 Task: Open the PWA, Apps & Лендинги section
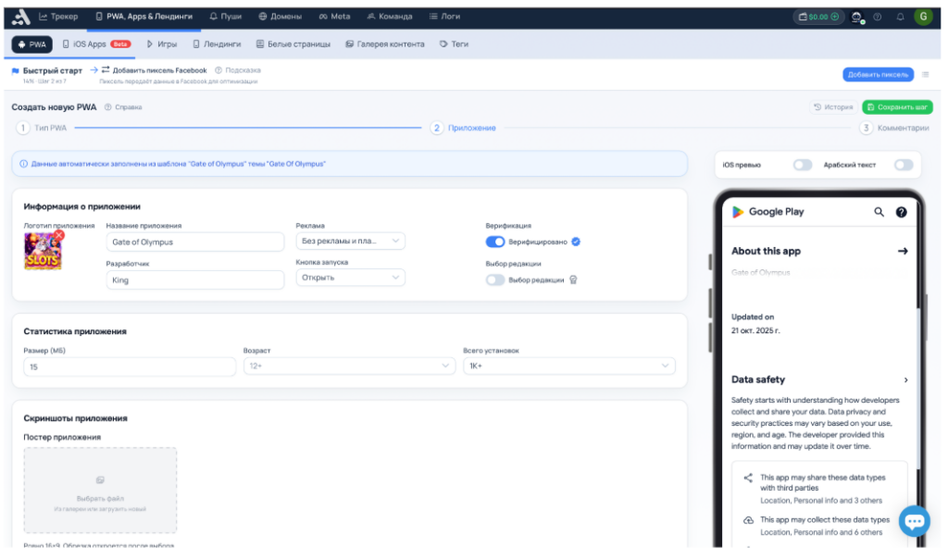click(143, 17)
